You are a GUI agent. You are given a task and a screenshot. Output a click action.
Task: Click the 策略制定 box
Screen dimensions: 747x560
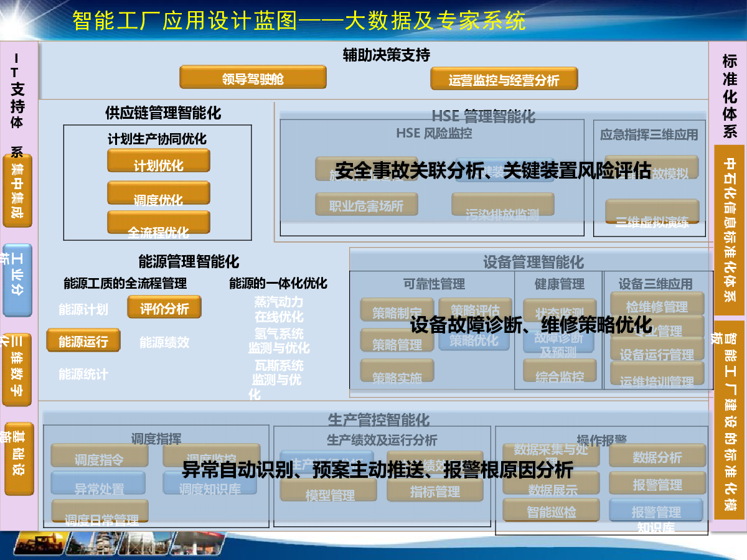tap(397, 310)
